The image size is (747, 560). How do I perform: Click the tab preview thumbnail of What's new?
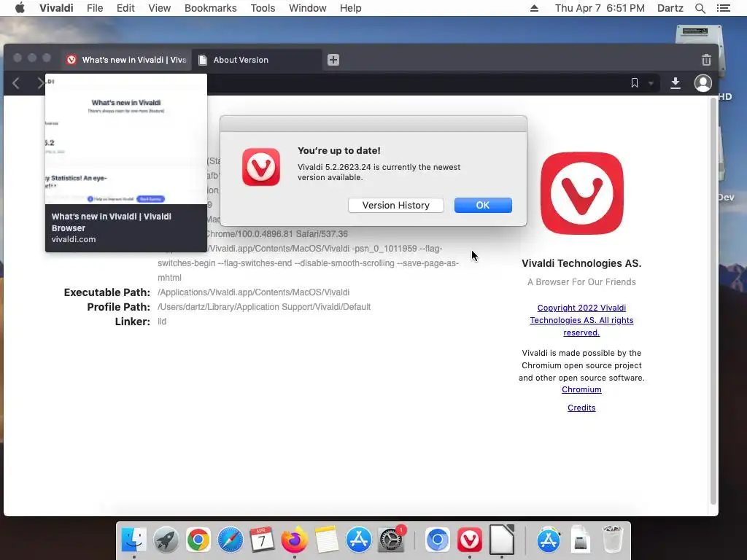point(126,139)
